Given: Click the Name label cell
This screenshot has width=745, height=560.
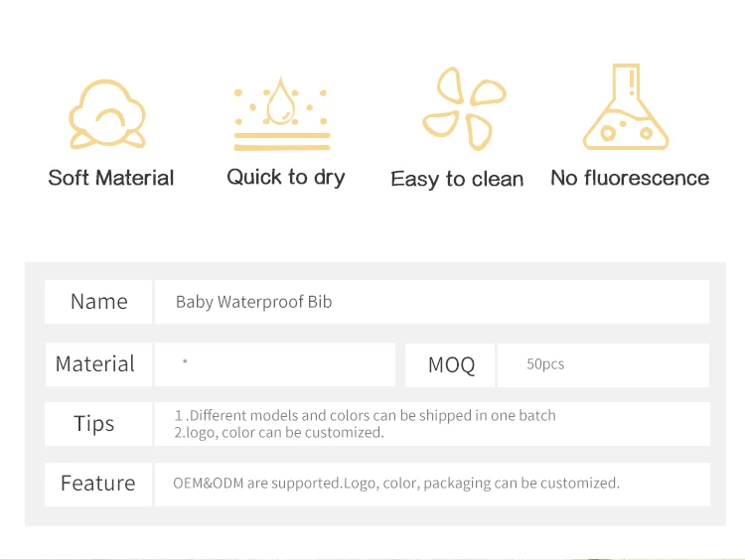Looking at the screenshot, I should tap(98, 302).
